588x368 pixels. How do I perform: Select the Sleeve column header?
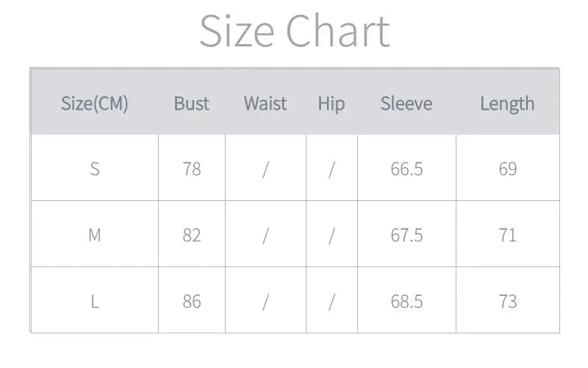(x=406, y=104)
